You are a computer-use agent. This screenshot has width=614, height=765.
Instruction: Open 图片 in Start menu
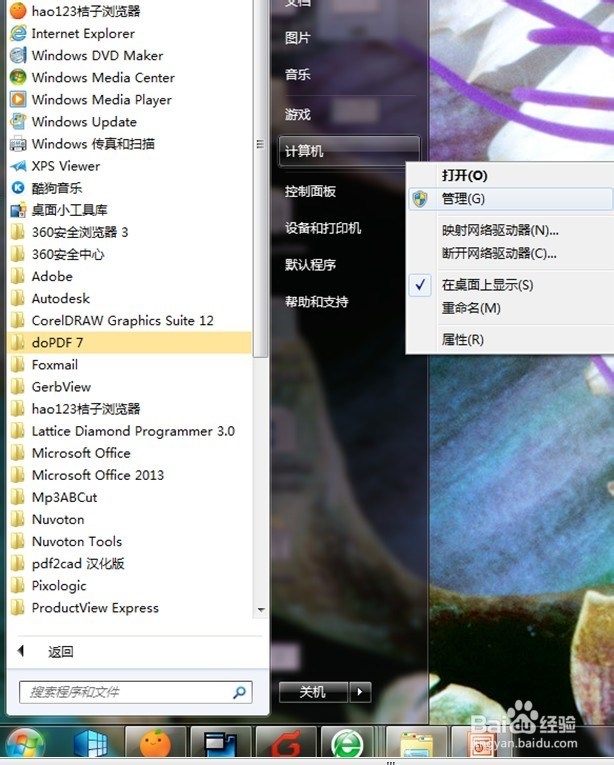pyautogui.click(x=298, y=38)
